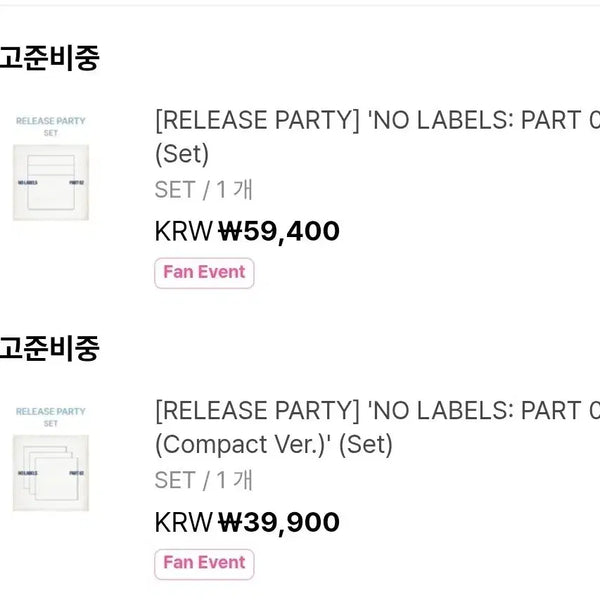Click the ₩39,900 price

click(279, 522)
